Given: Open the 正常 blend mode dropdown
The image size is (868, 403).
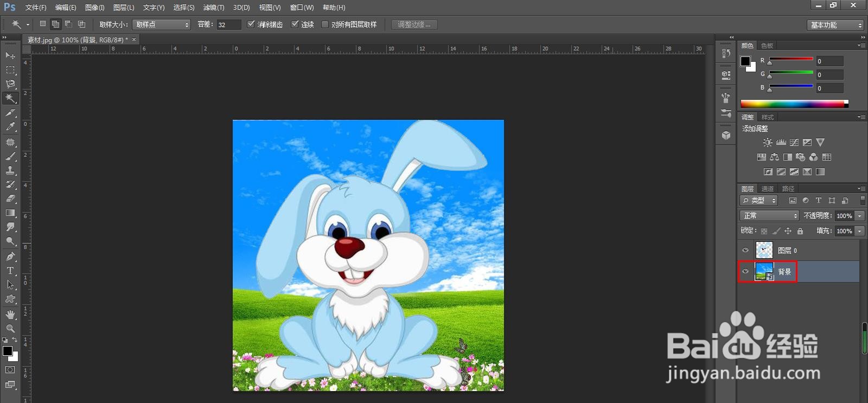Looking at the screenshot, I should [769, 215].
